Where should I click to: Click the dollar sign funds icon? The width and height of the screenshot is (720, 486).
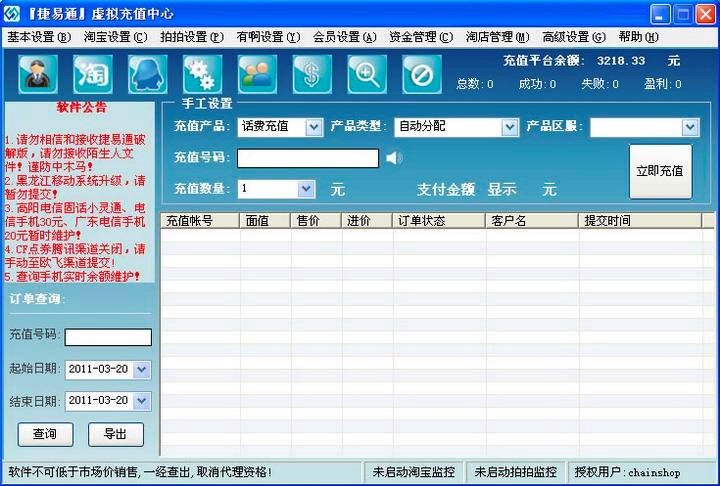[312, 74]
